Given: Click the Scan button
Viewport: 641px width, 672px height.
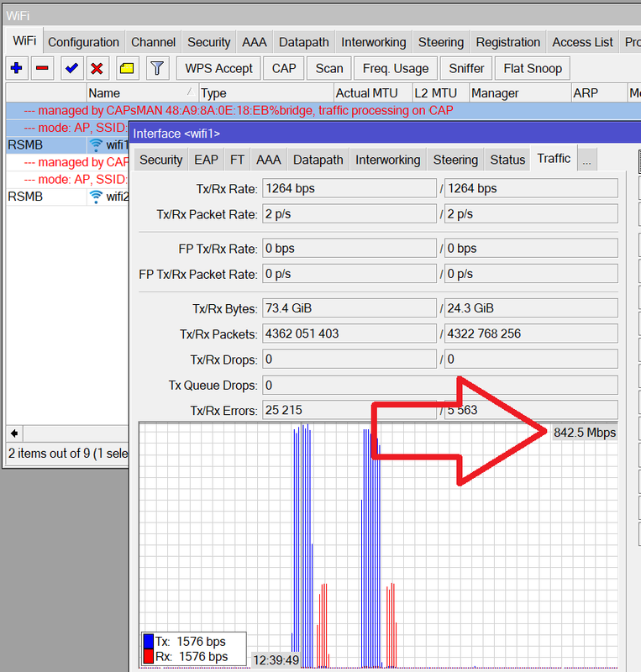Looking at the screenshot, I should [328, 68].
